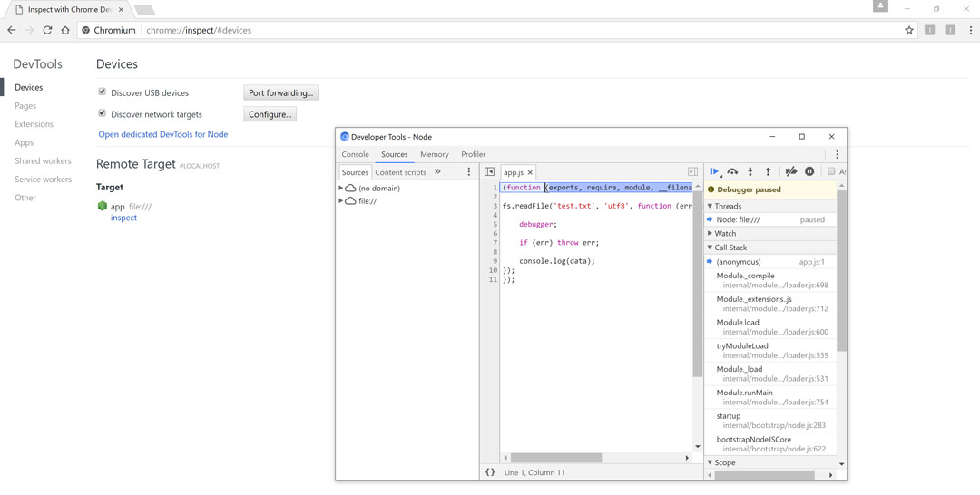Open the Memory tab
Screen dimensions: 980x495
(x=435, y=154)
